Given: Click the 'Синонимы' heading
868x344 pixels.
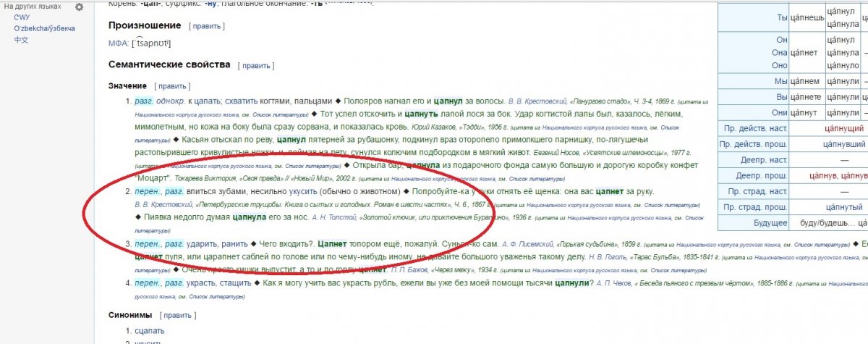Looking at the screenshot, I should (x=130, y=315).
